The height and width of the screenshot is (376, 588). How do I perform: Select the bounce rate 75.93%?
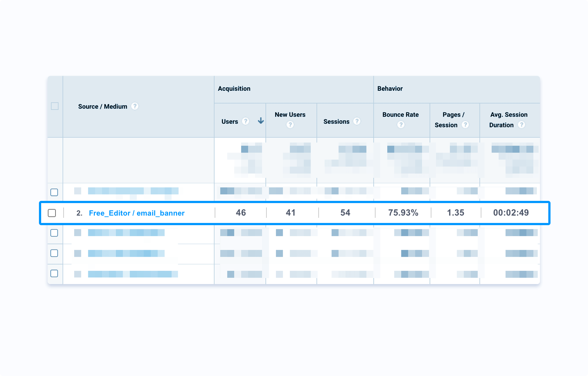coord(403,213)
